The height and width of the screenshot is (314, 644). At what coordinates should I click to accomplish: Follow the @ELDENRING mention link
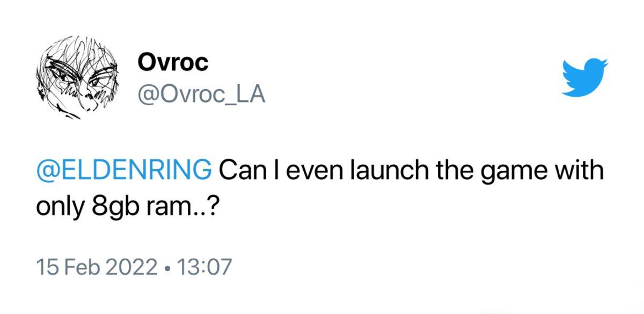click(123, 171)
